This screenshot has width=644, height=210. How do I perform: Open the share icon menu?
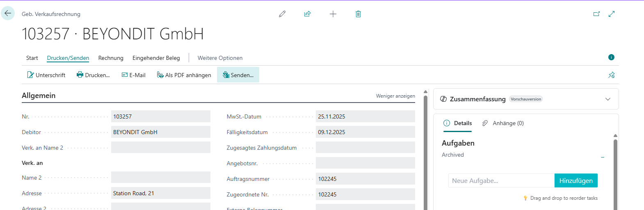pos(307,14)
